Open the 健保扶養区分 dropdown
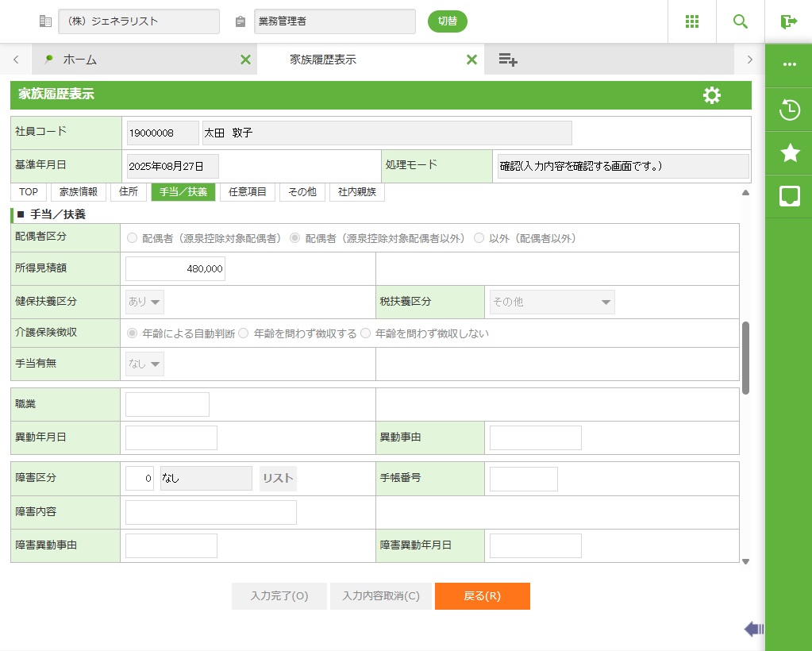The width and height of the screenshot is (812, 651). (x=145, y=302)
